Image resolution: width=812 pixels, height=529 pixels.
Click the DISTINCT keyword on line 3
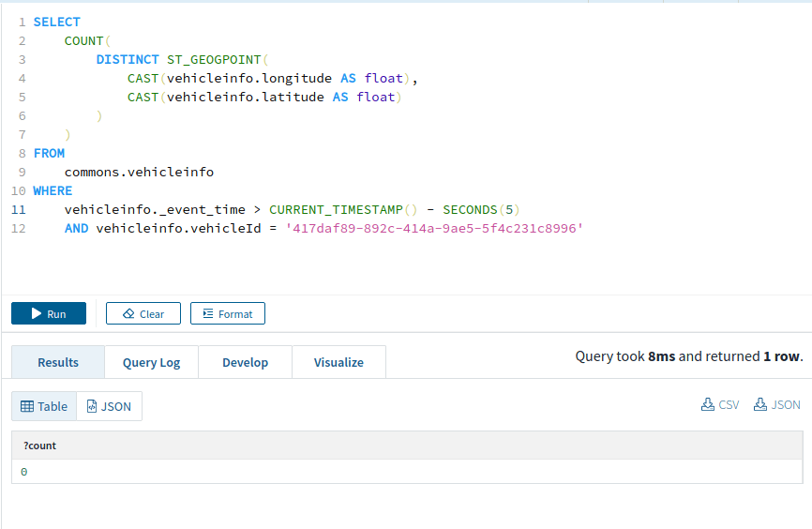128,60
